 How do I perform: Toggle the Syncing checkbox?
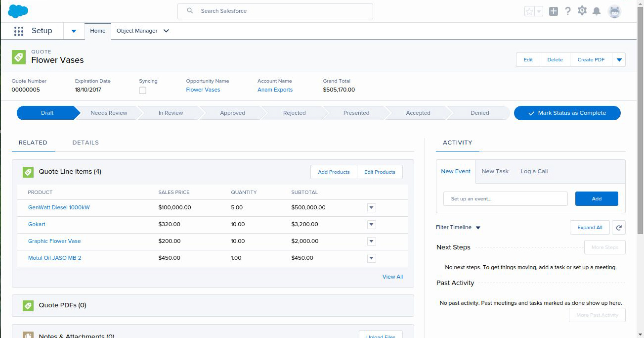142,91
